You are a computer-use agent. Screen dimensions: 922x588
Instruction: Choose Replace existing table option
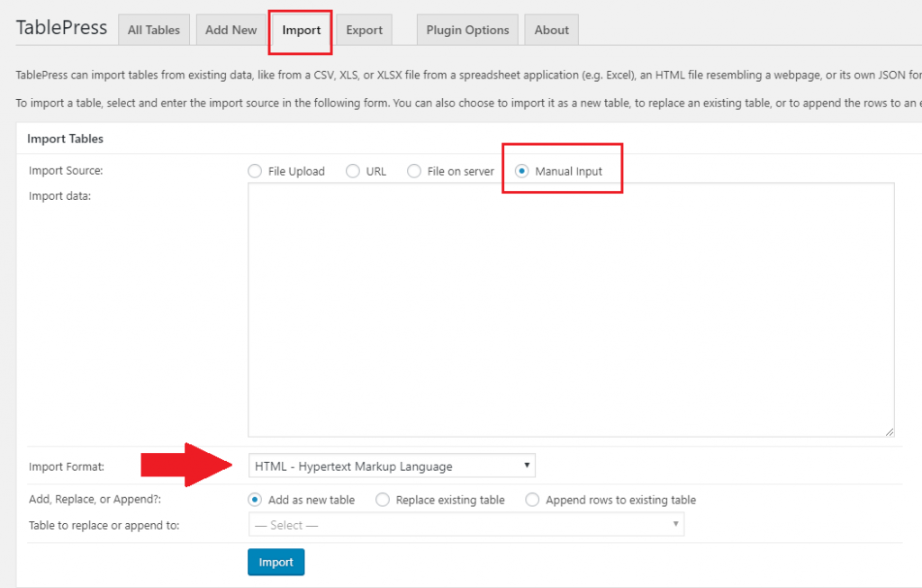pos(381,499)
